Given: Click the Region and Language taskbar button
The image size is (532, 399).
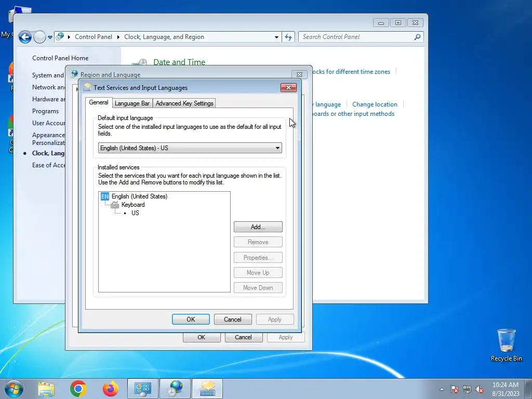Looking at the screenshot, I should click(x=175, y=389).
